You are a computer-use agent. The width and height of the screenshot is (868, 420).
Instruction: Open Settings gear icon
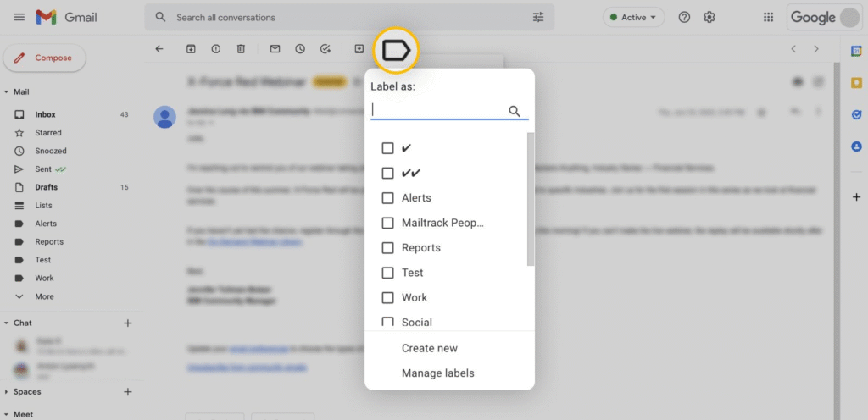click(709, 17)
